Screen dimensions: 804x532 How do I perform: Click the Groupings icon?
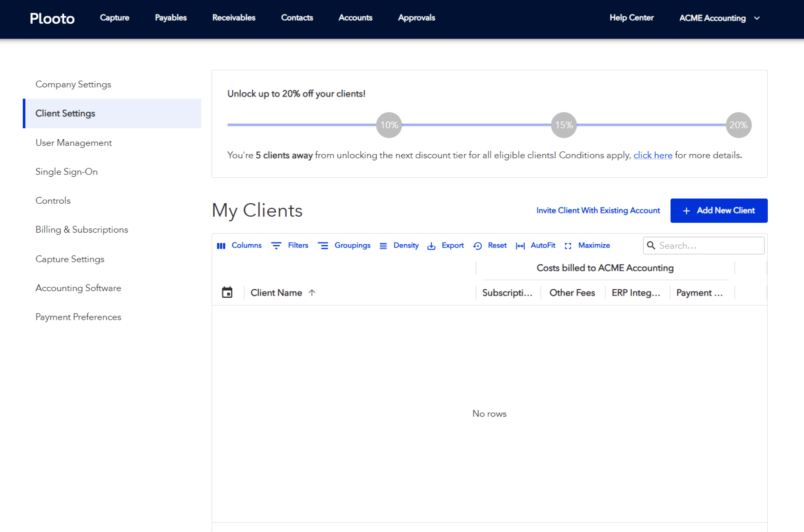coord(322,246)
